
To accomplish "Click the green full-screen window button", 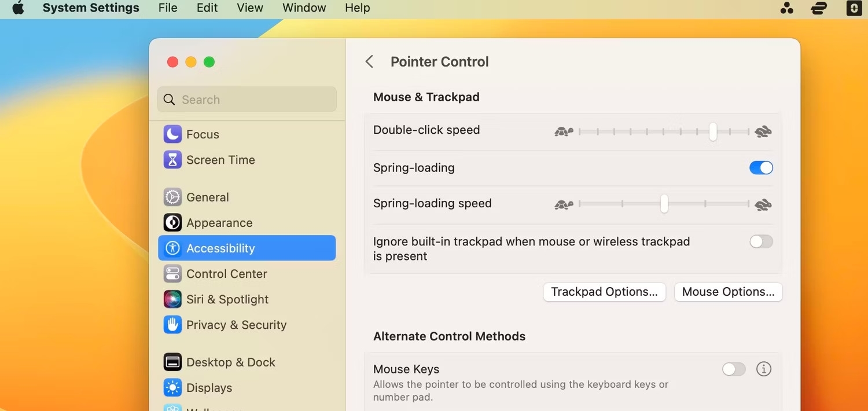I will [x=209, y=62].
